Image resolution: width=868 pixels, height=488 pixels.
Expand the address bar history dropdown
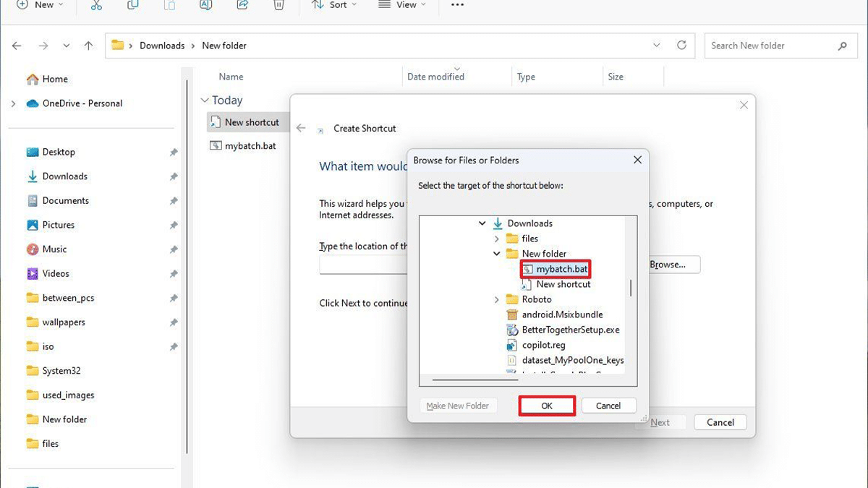[x=657, y=45]
